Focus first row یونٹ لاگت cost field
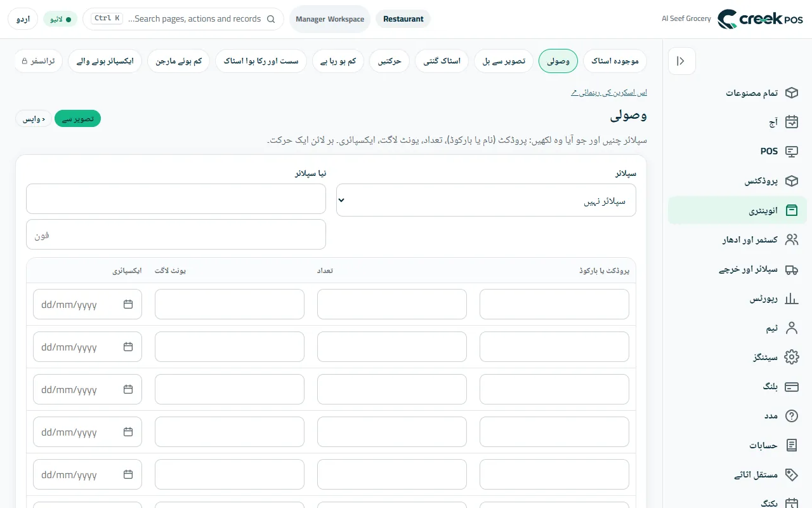 point(230,304)
